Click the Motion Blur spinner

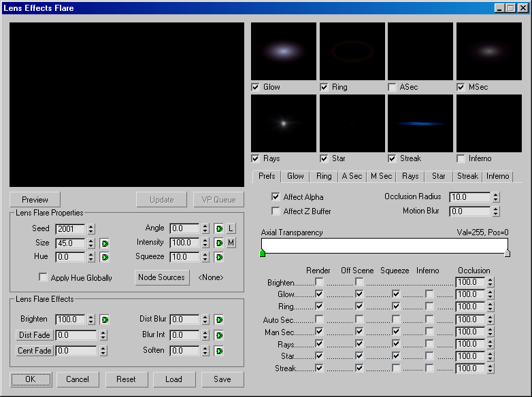[x=496, y=211]
